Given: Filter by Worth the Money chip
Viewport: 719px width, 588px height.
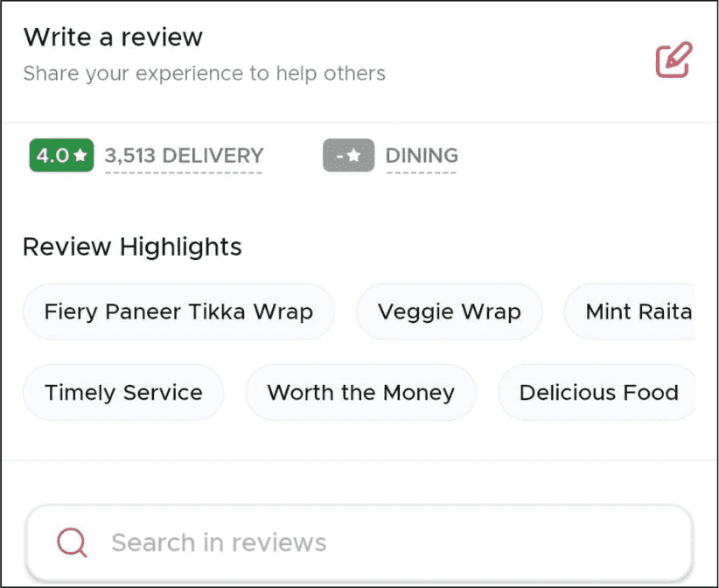Looking at the screenshot, I should click(x=361, y=393).
